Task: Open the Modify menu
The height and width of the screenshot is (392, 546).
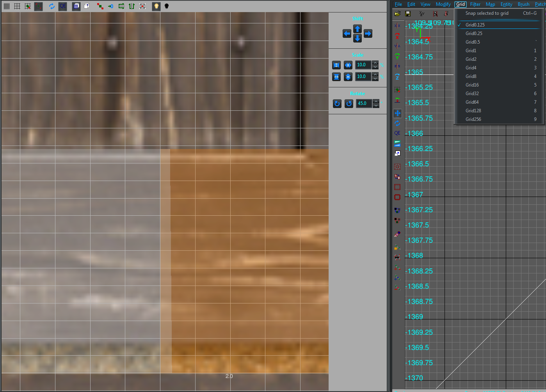Action: coord(443,4)
